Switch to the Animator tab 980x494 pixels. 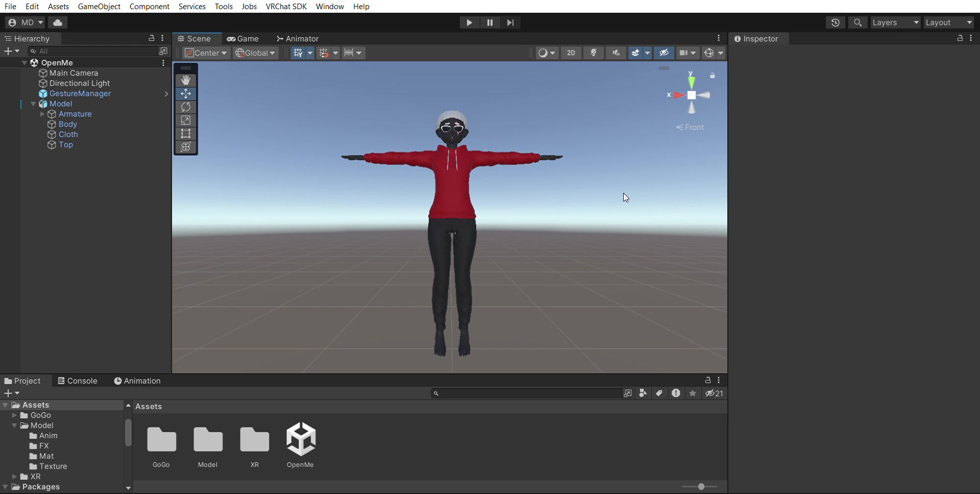point(298,39)
